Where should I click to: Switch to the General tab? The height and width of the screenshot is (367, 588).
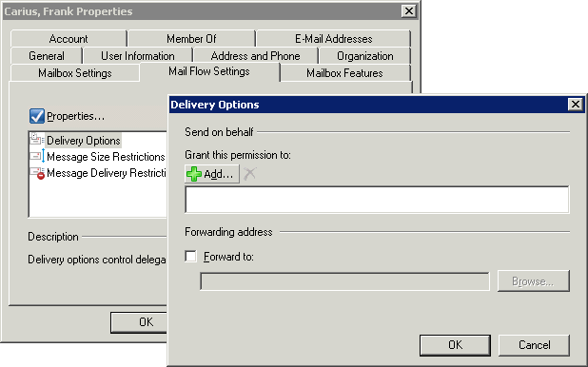[x=47, y=56]
